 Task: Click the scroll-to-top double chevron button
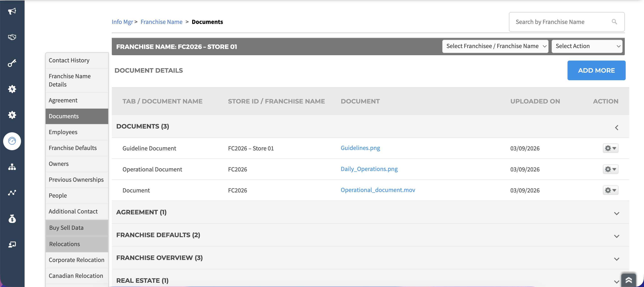click(629, 280)
